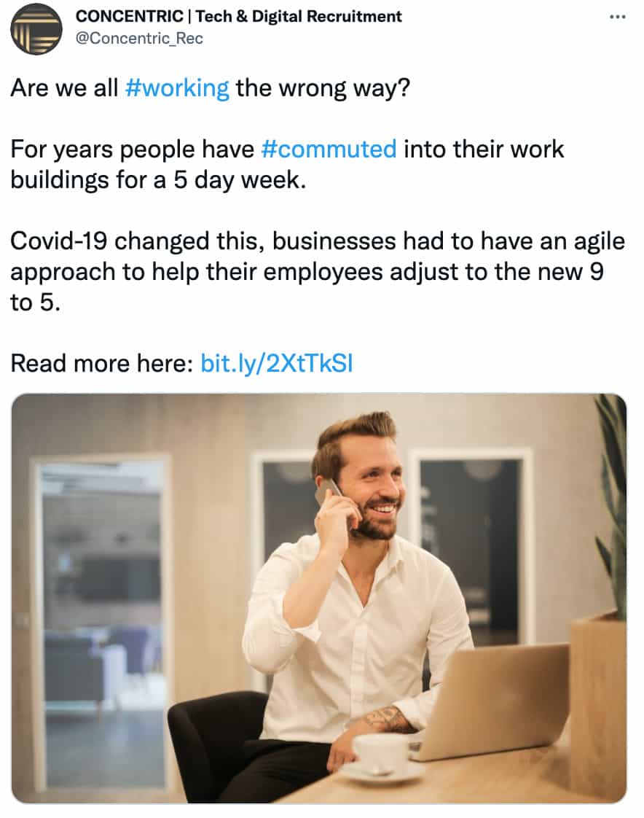Click the blurred doorway on the photo's left
Viewport: 644px width, 818px height.
pos(102,620)
